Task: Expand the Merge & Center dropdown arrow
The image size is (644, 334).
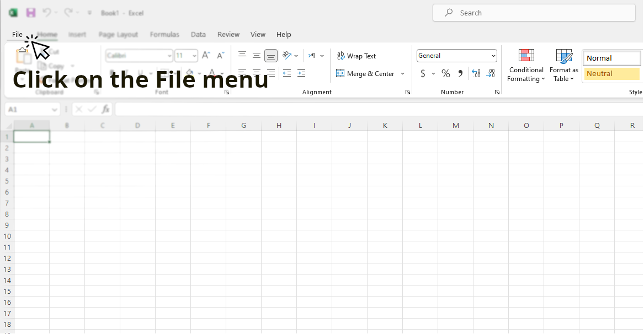Action: [402, 74]
